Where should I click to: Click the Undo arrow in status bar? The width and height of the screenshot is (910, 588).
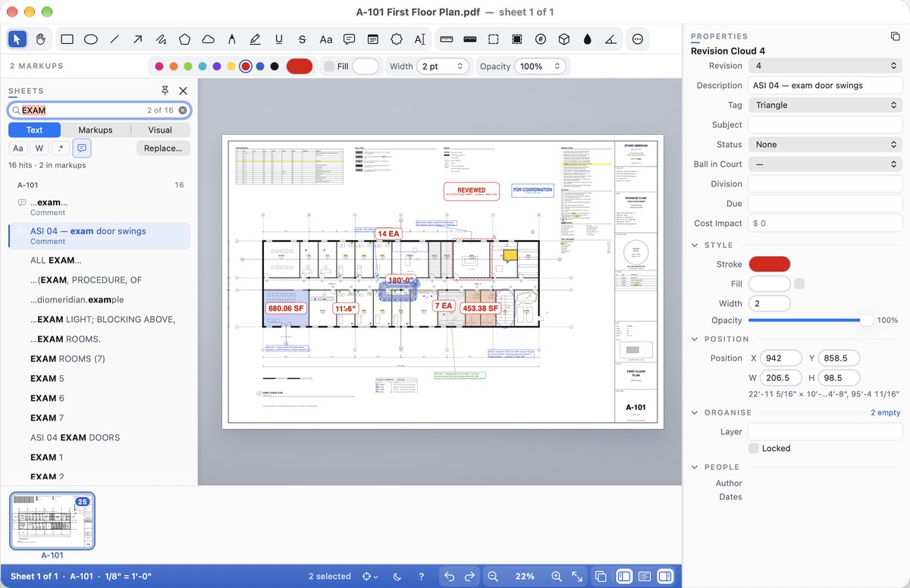449,577
